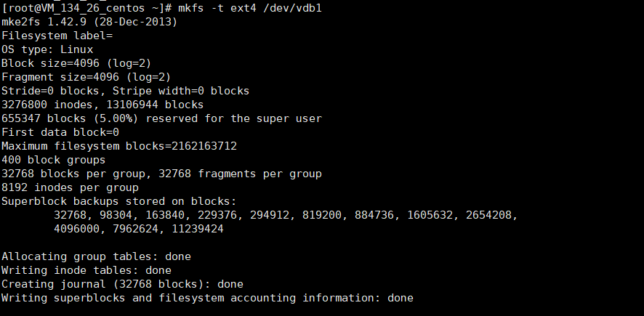Click the Maximum filesystem blocks value 2162163712
Screen dimensions: 644x316
[x=204, y=146]
